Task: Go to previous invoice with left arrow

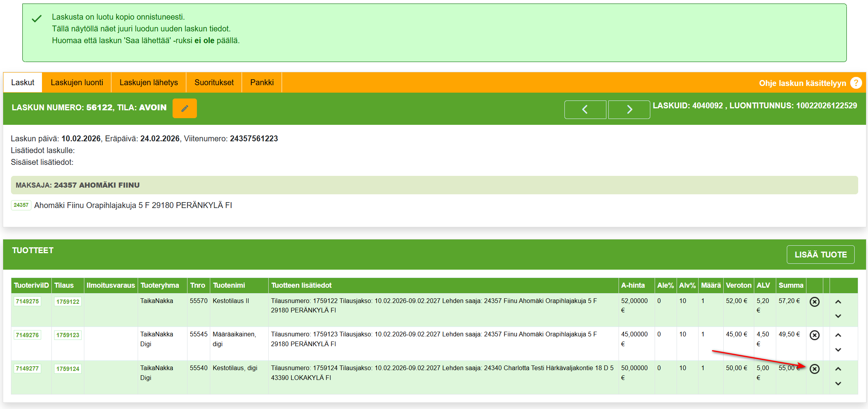Action: click(x=585, y=110)
